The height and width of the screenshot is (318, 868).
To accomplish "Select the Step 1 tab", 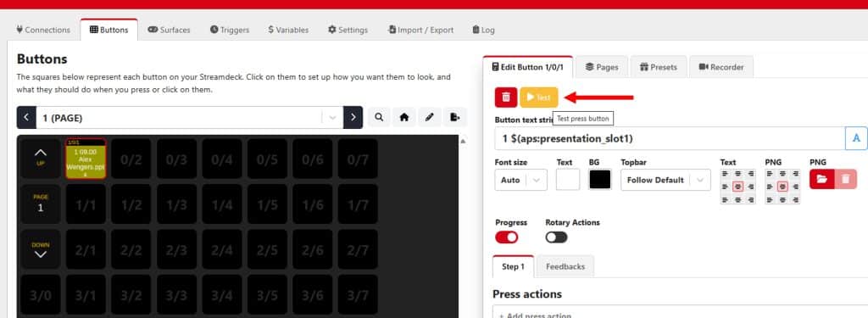I will point(513,266).
